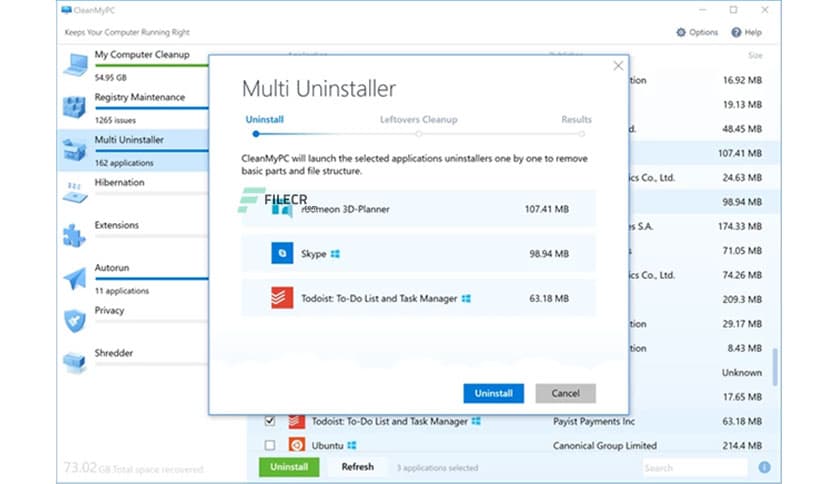Viewport: 836px width, 484px height.
Task: Click the blue Uninstall button in dialog
Action: click(x=494, y=393)
